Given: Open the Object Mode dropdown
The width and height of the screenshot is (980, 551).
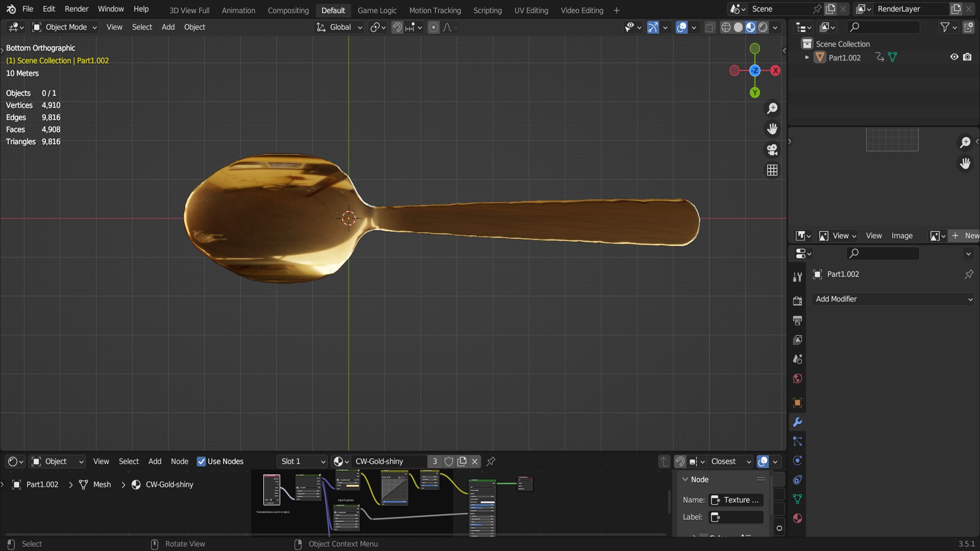Looking at the screenshot, I should [x=64, y=27].
